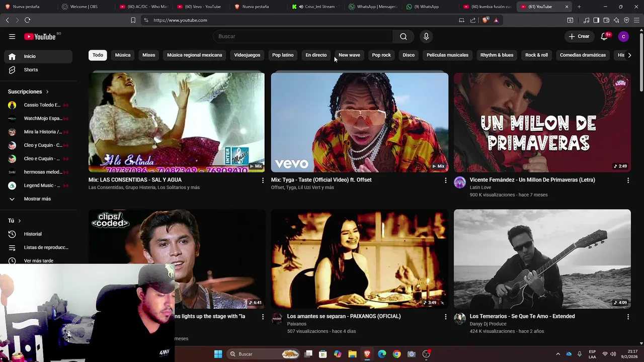Open Brave Shields lion icon
Viewport: 644px width, 362px height.
point(485,20)
